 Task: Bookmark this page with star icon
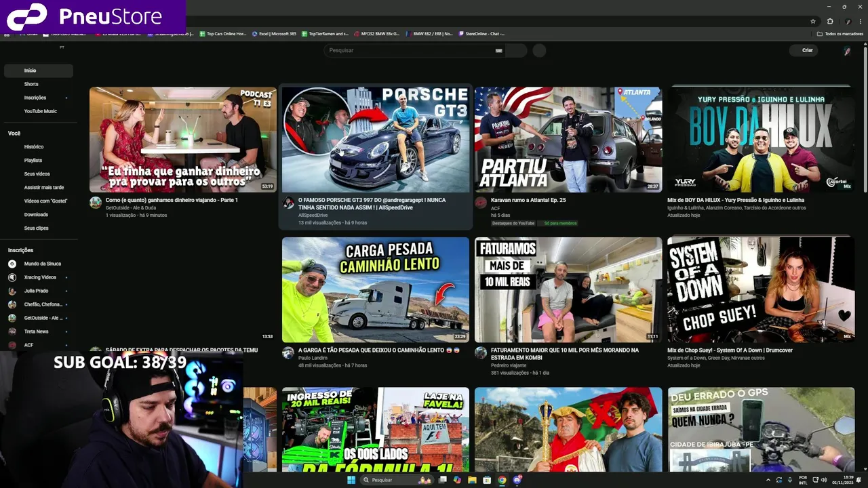tap(813, 21)
